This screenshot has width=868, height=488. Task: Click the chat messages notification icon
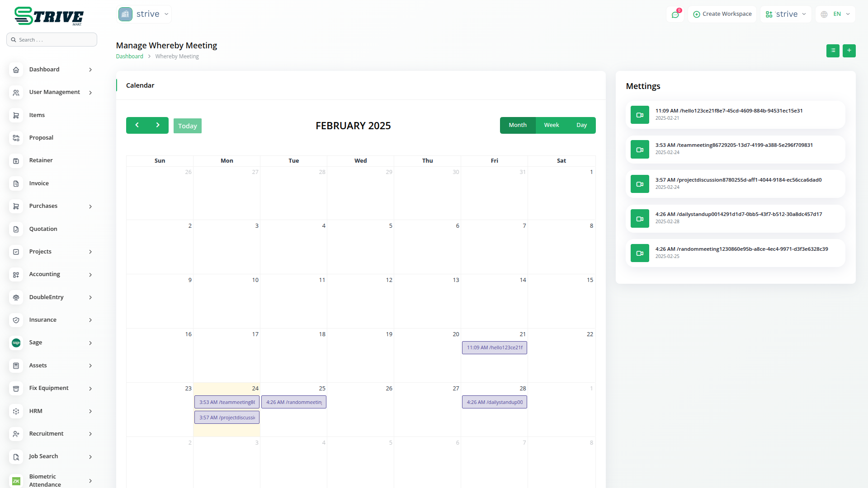click(675, 14)
